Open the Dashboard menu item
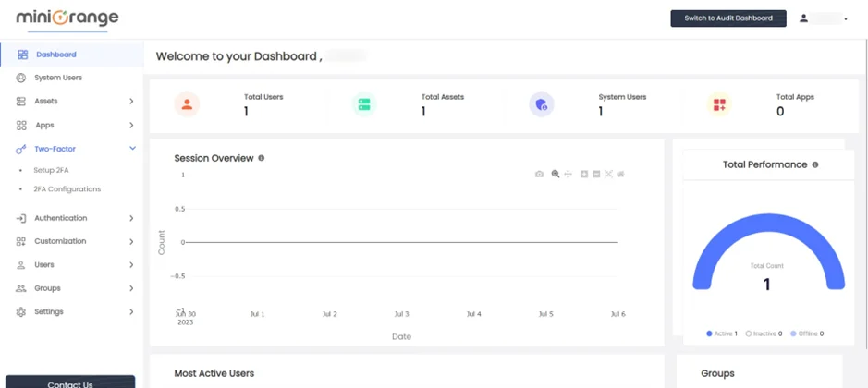This screenshot has height=388, width=868. tap(72, 55)
